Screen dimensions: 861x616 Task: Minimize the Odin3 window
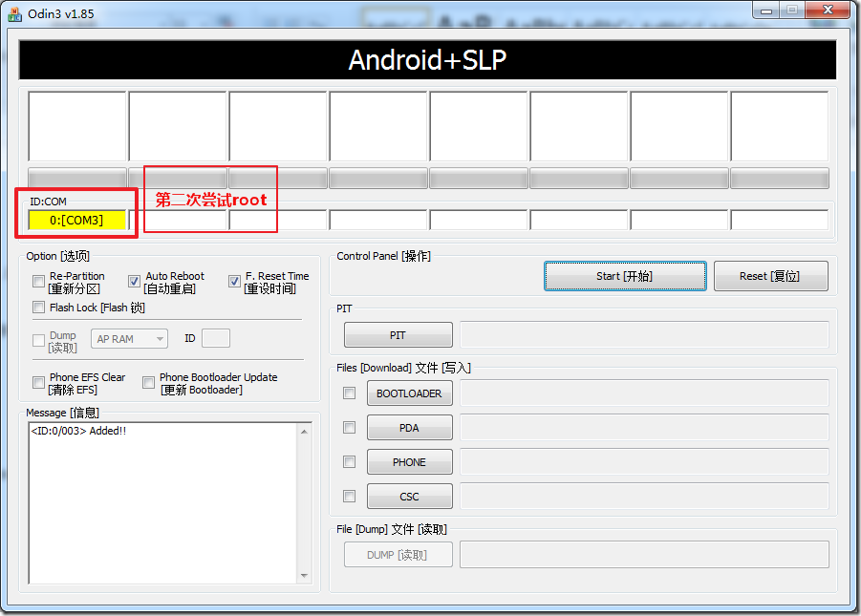tap(766, 10)
